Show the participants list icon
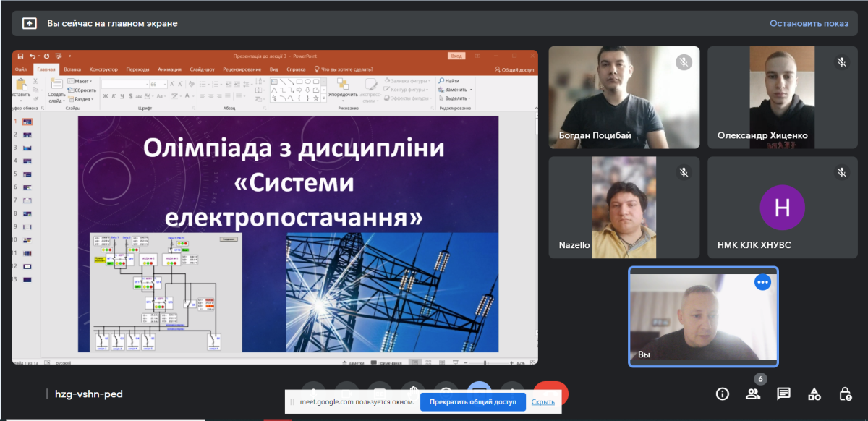868x421 pixels. pos(753,394)
